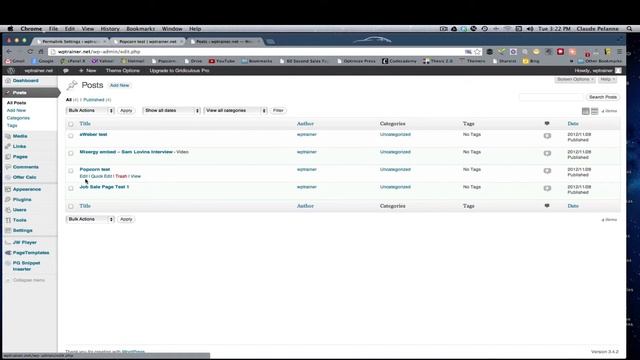
Task: Switch to Popcorn test browser tab
Action: pos(148,42)
